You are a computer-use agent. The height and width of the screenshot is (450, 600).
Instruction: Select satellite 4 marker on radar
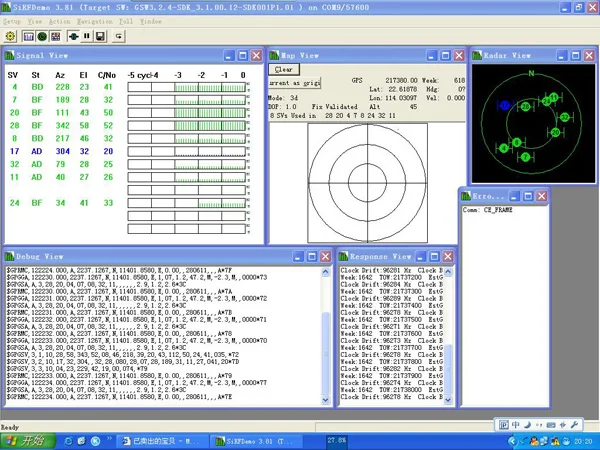click(504, 148)
